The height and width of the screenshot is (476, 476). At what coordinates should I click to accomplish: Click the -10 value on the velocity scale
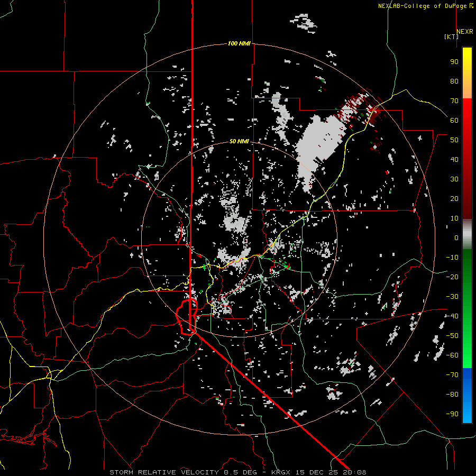pos(452,258)
